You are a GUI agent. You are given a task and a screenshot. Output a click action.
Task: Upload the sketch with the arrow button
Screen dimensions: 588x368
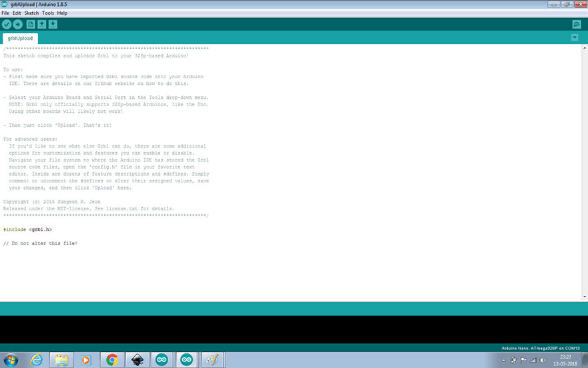(x=17, y=25)
